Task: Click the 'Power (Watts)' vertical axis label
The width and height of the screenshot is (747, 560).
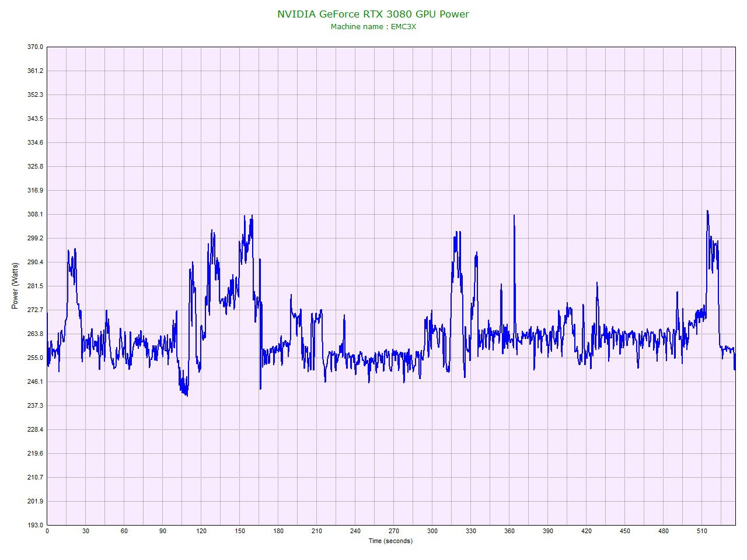Action: click(15, 286)
